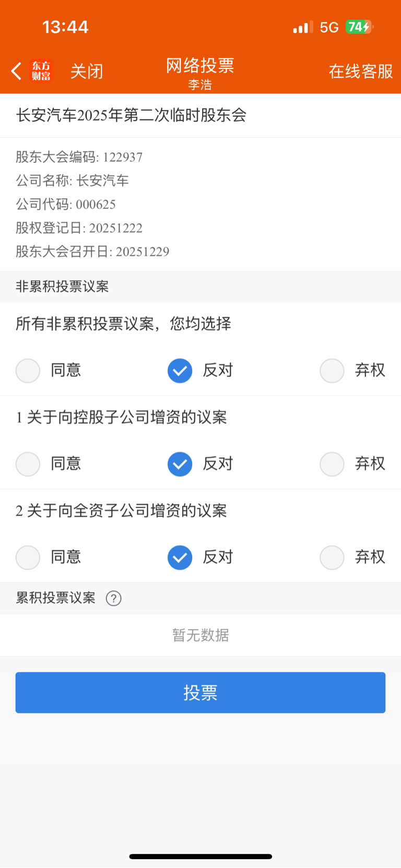This screenshot has width=401, height=868.
Task: Tap the 长安汽车2025年第二次临时股东会 meeting title
Action: pos(131,115)
